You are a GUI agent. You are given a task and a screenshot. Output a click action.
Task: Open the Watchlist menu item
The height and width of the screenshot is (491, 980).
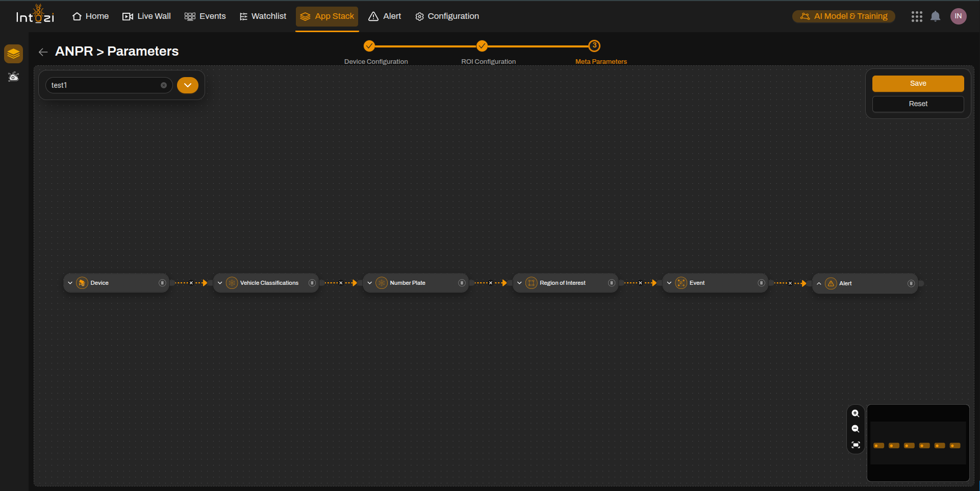coord(263,16)
